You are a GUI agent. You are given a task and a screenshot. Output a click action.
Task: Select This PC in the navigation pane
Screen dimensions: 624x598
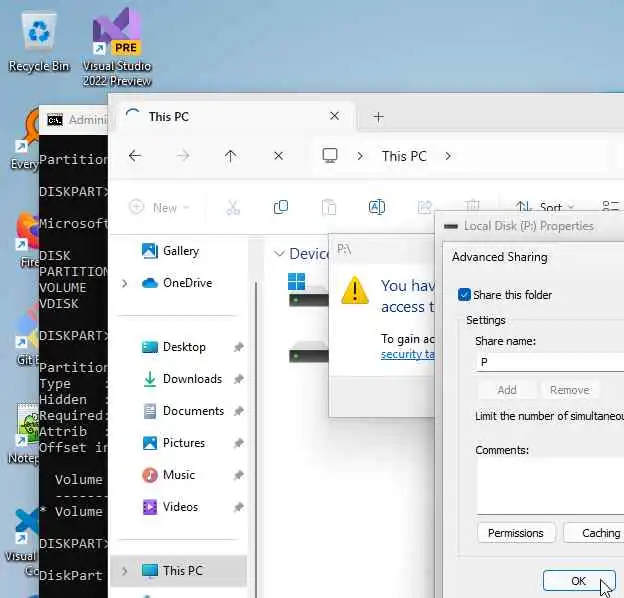click(179, 571)
